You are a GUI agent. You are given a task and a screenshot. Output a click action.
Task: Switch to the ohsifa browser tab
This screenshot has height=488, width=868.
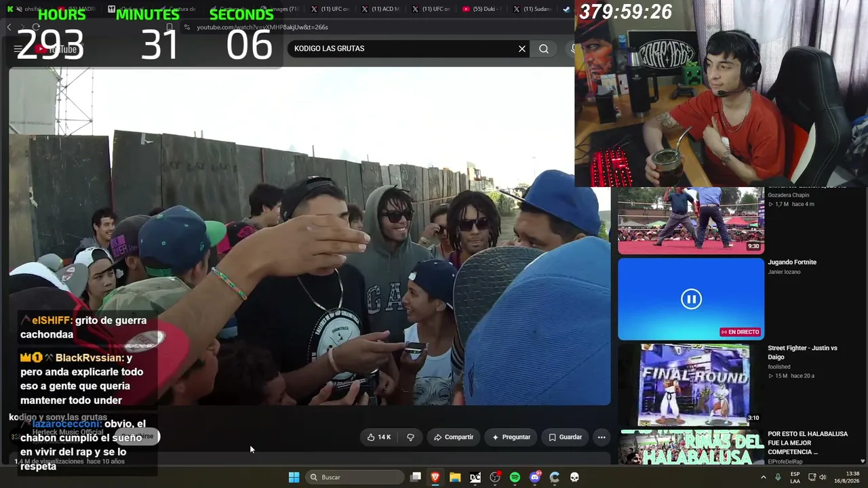tap(31, 9)
